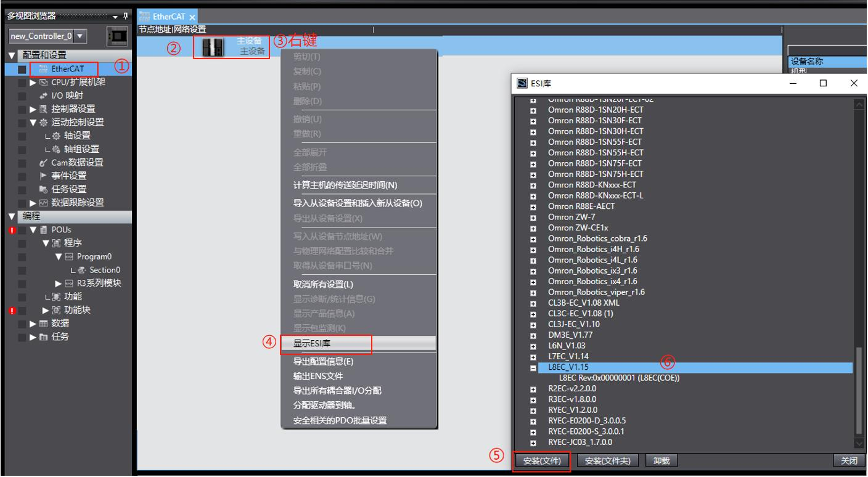Viewport: 868px width, 477px height.
Task: Click the 卸载 button in ESI library
Action: tap(661, 460)
